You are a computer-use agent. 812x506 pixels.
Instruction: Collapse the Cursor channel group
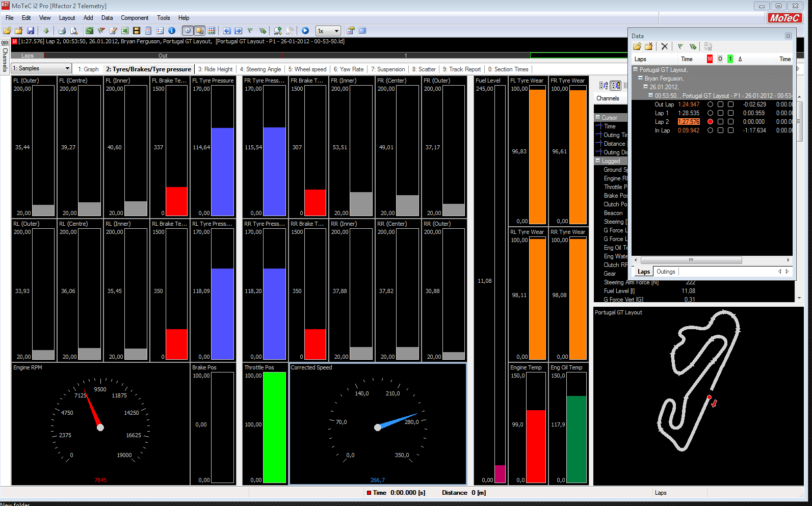coord(598,117)
